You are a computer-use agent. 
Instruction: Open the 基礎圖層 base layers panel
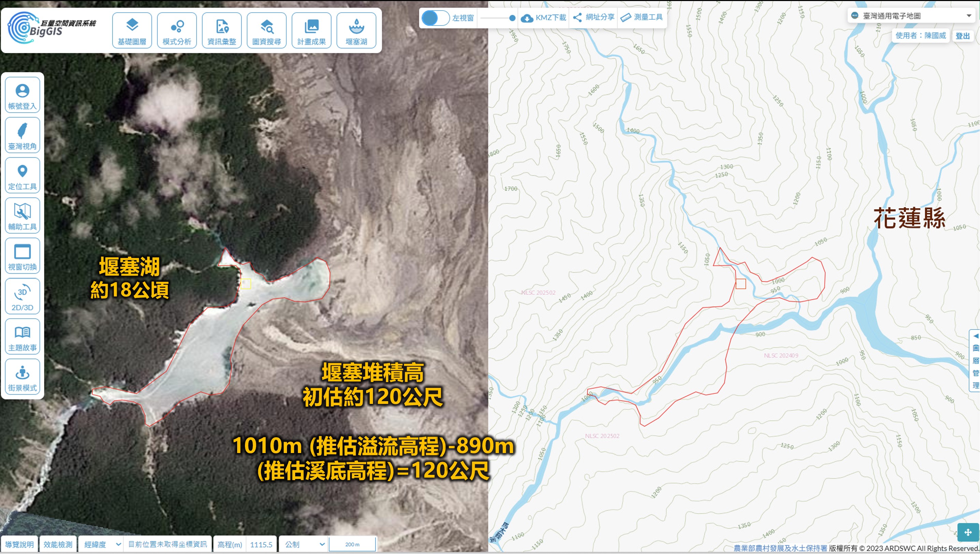pyautogui.click(x=132, y=30)
